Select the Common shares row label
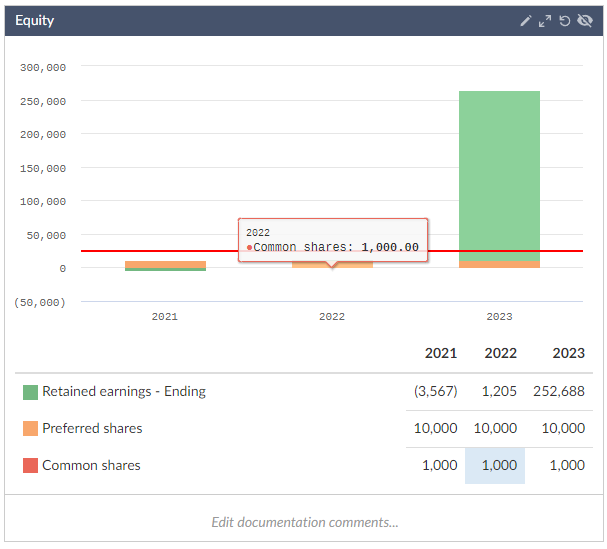 [x=91, y=466]
